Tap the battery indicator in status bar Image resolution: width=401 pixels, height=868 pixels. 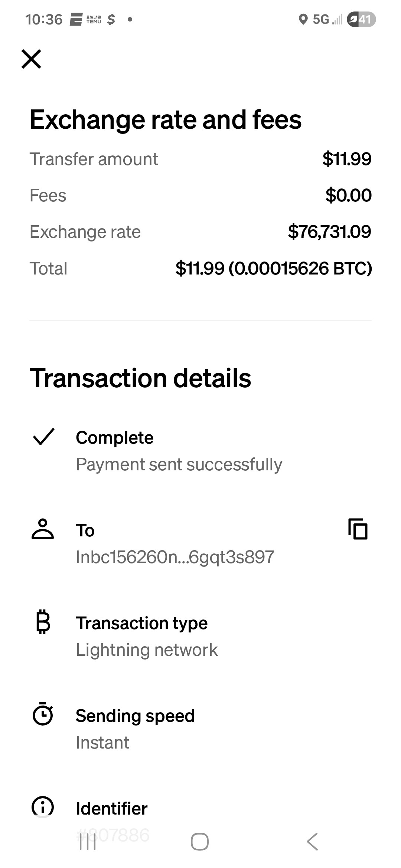(x=361, y=19)
